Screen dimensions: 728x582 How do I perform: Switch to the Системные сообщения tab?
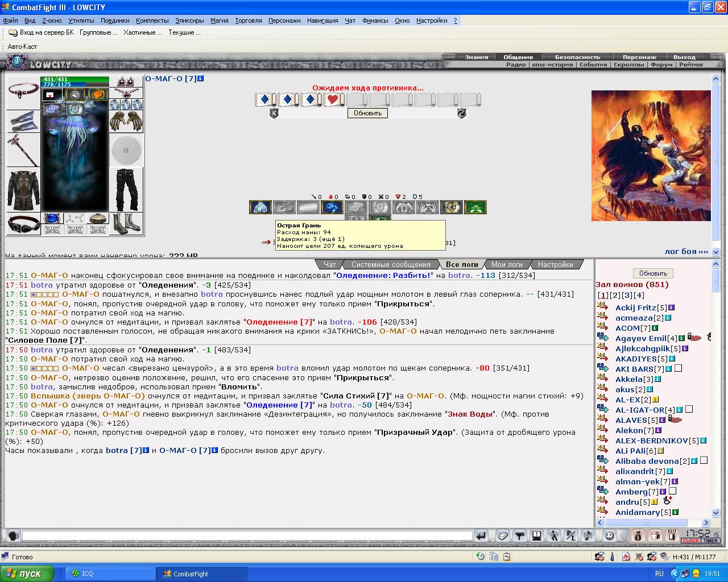[x=391, y=264]
